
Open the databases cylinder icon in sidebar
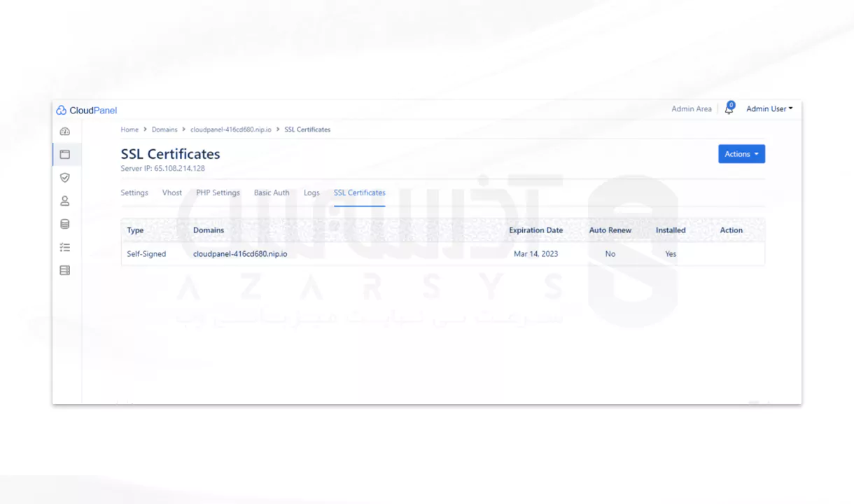[x=65, y=224]
